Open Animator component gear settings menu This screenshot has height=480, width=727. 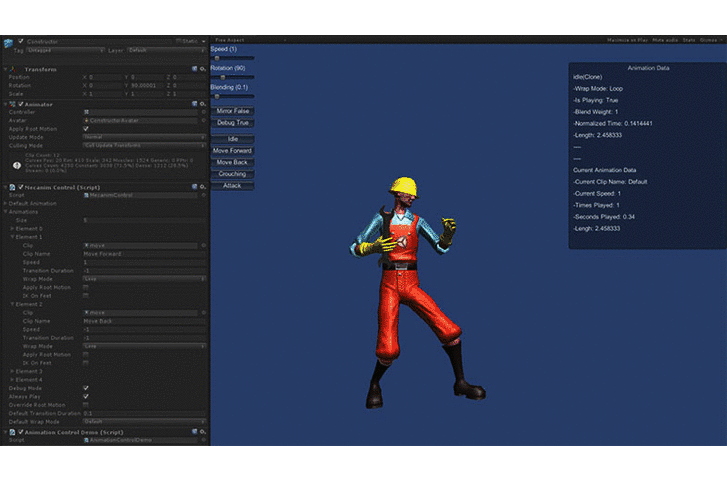point(203,104)
